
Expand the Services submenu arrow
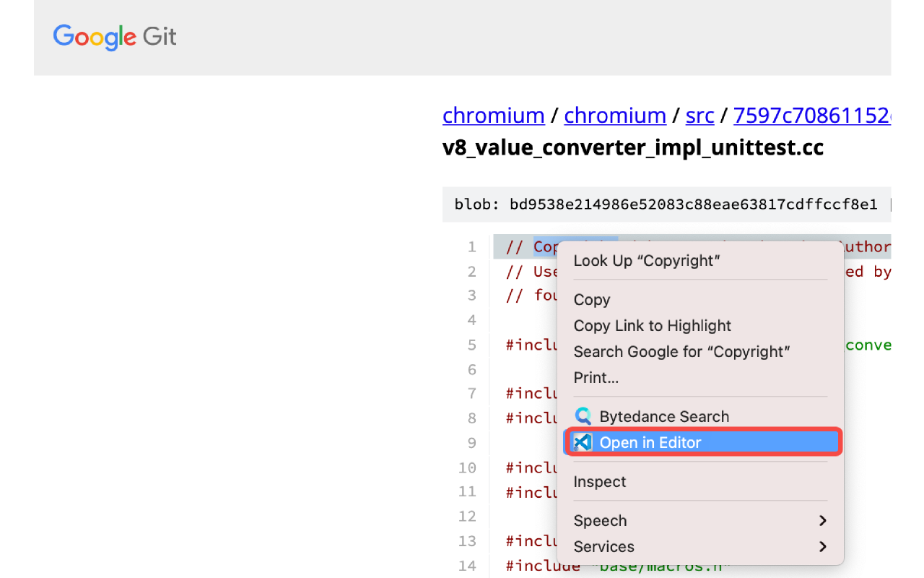(822, 546)
